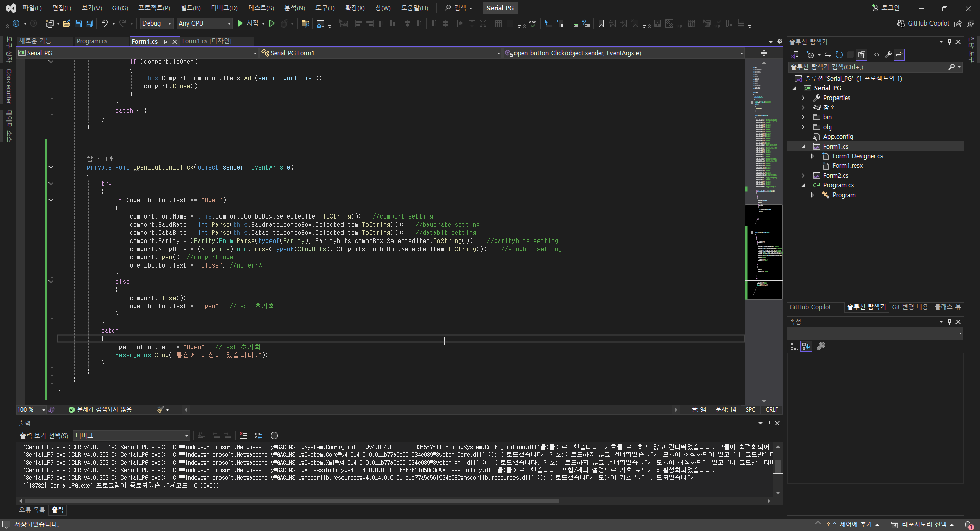Click the View Code icon in Solution Explorer
980x531 pixels.
click(x=877, y=55)
